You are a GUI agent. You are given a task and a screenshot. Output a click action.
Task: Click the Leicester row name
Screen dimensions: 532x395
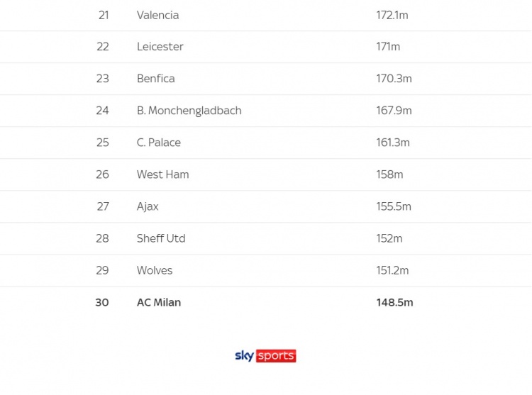click(x=160, y=47)
